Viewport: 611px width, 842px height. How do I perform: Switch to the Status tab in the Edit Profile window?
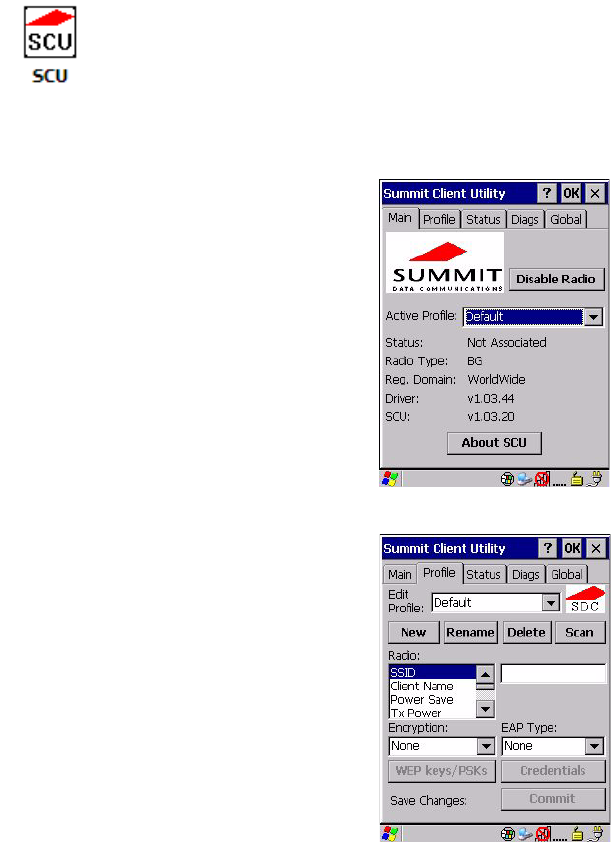click(x=483, y=575)
